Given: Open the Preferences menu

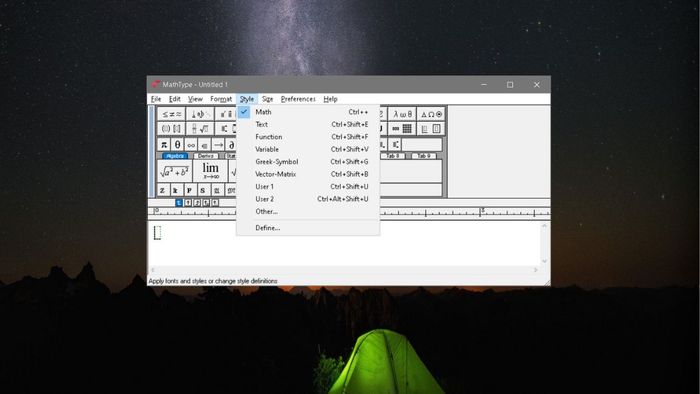Looking at the screenshot, I should pyautogui.click(x=298, y=99).
